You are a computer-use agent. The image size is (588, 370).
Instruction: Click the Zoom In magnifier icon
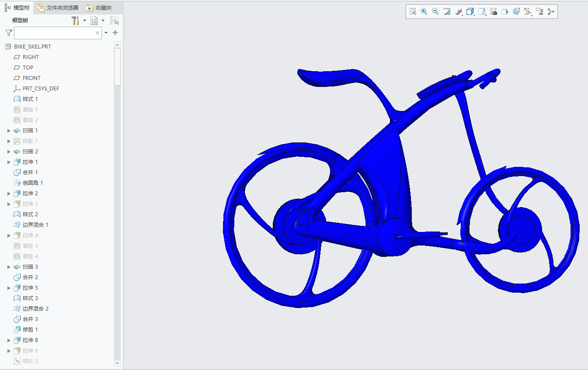pos(424,12)
